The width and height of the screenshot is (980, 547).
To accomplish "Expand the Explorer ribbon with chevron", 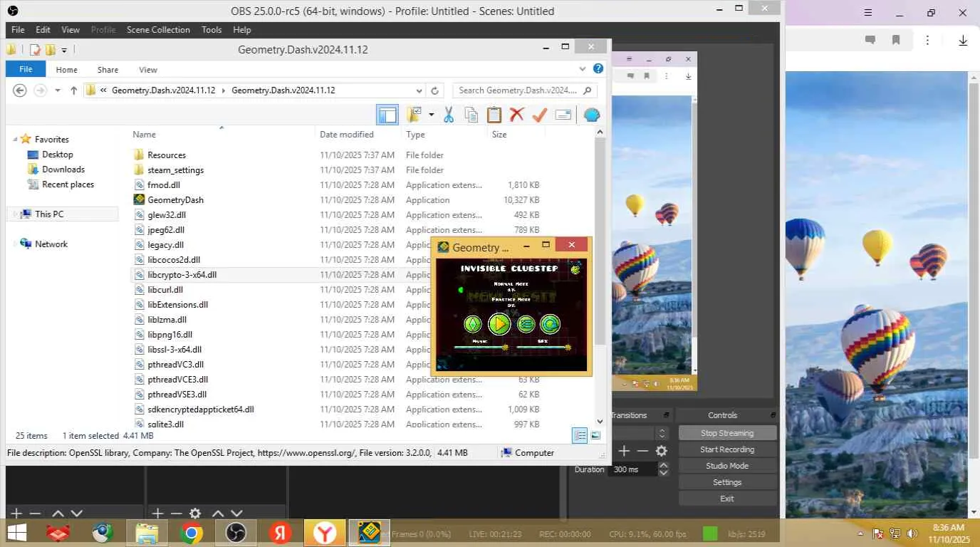I will coord(583,69).
